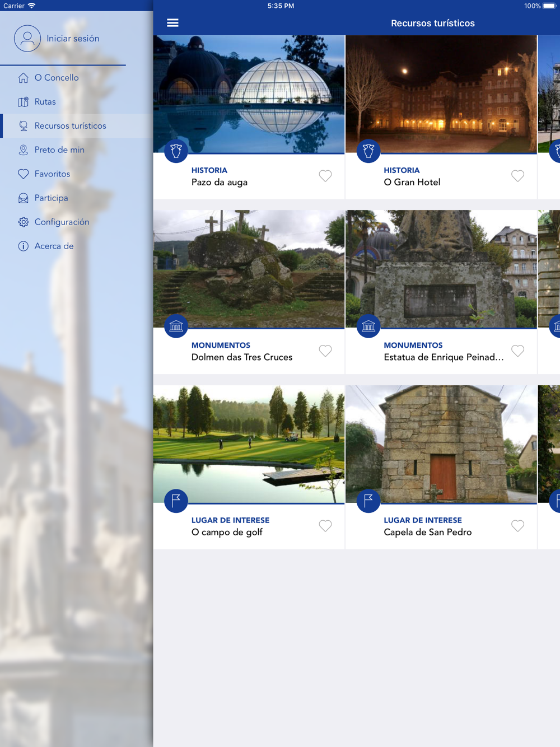Favorite O Gran Hotel with heart
Viewport: 560px width, 747px height.
(518, 176)
